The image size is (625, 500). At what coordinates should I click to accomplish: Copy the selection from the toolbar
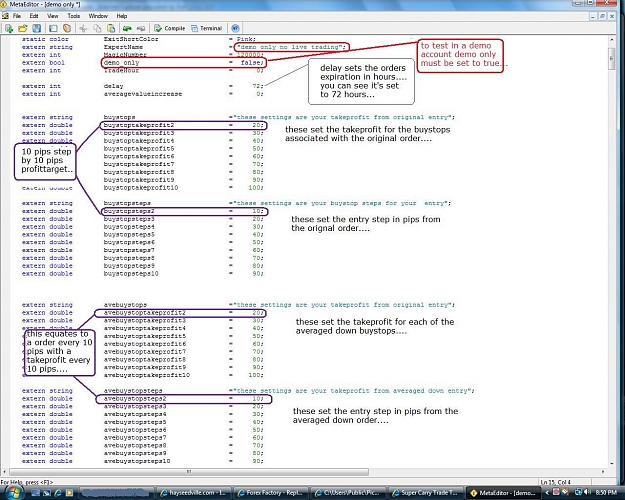pos(97,28)
